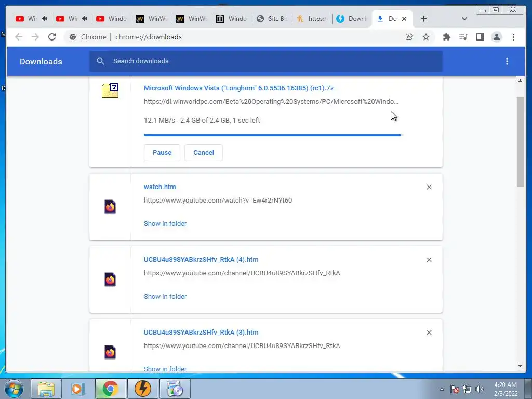Image resolution: width=532 pixels, height=399 pixels.
Task: Switch to the Site Blocked tab
Action: (271, 19)
